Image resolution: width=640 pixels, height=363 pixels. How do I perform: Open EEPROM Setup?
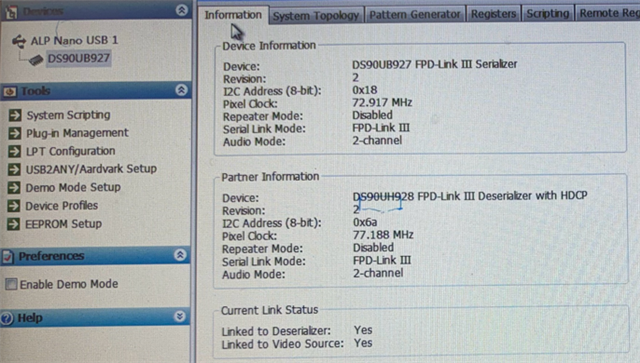tap(63, 224)
